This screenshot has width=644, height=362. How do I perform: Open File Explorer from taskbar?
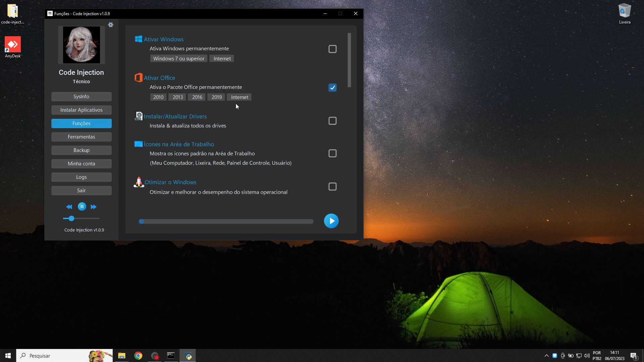click(122, 356)
